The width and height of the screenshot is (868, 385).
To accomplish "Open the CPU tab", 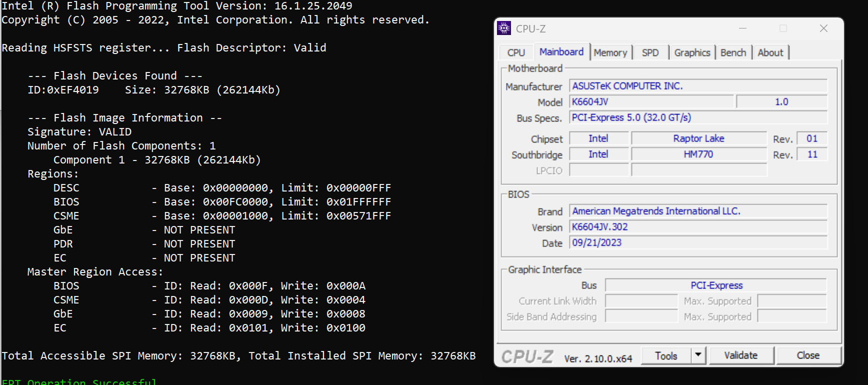I will (x=516, y=52).
